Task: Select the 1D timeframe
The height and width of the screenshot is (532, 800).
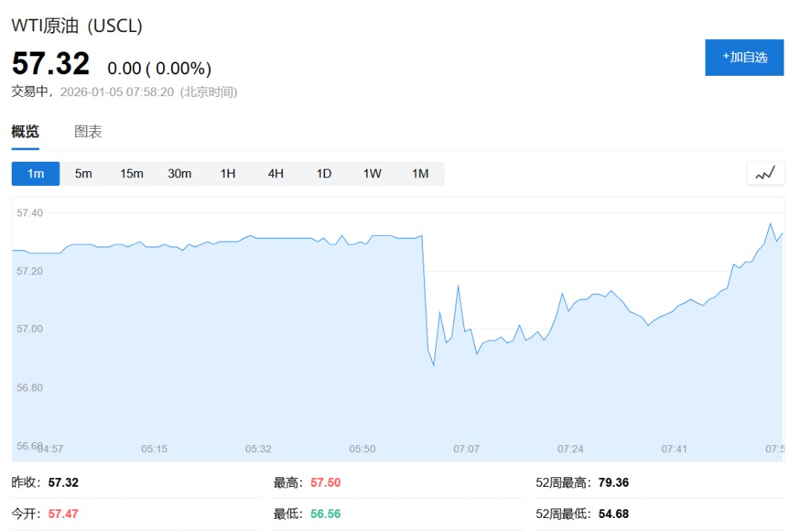Action: pyautogui.click(x=323, y=173)
